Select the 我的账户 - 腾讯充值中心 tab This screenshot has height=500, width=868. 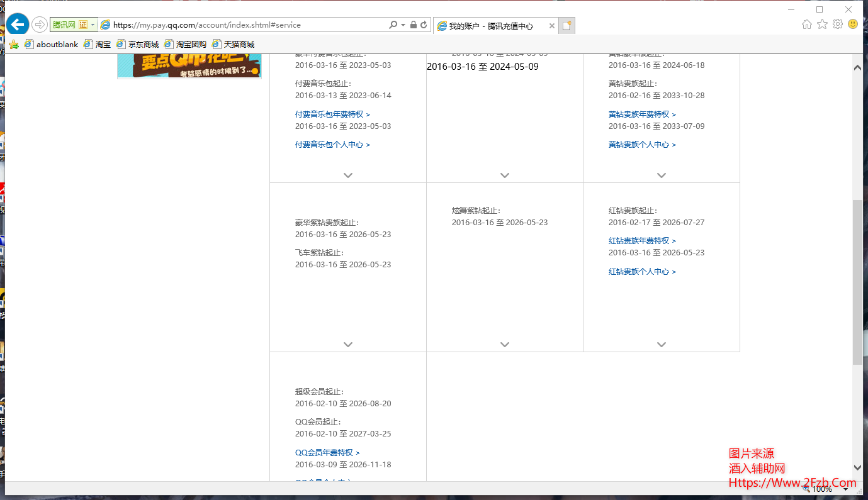pos(491,26)
